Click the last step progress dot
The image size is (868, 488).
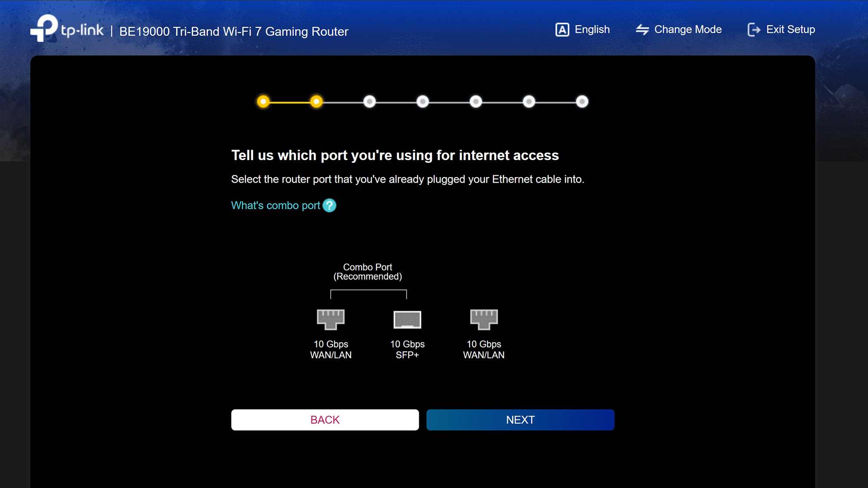tap(582, 102)
